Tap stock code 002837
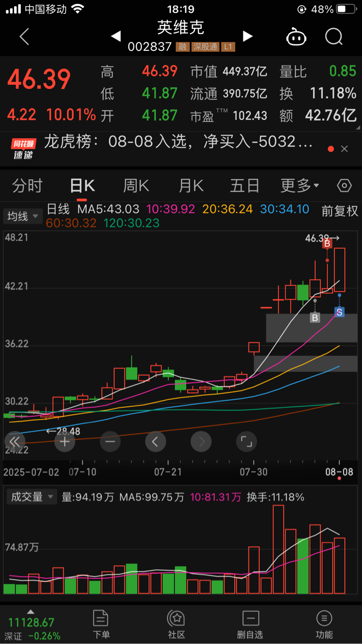This screenshot has height=644, width=362. tap(150, 47)
